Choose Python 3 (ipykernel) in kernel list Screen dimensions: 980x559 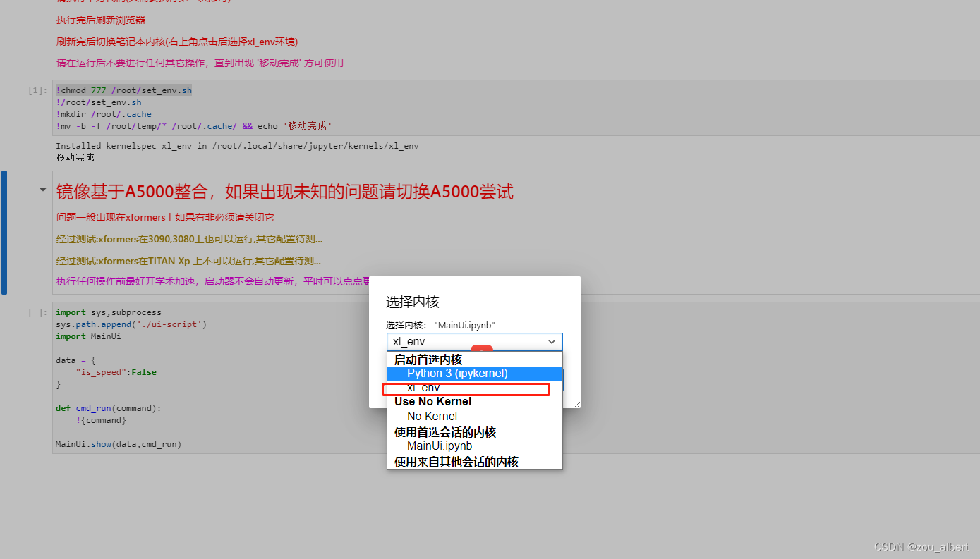pyautogui.click(x=475, y=374)
